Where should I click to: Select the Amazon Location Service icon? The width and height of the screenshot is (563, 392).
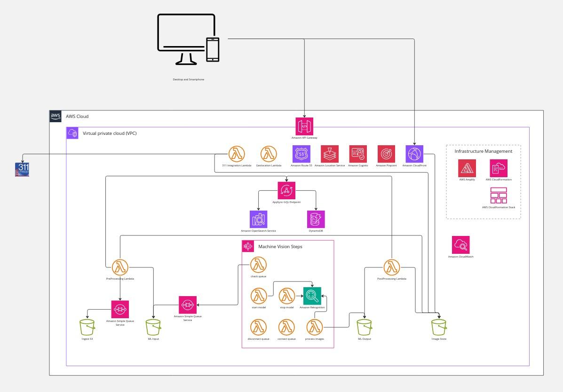[x=329, y=154]
